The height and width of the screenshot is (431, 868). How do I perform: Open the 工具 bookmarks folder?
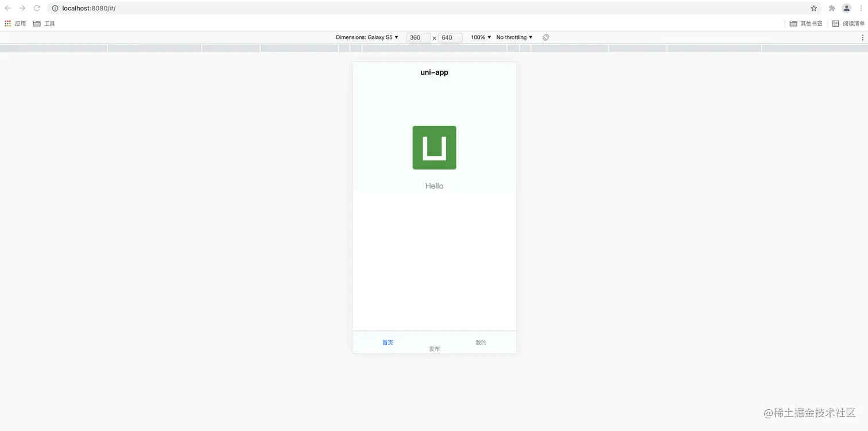tap(44, 24)
